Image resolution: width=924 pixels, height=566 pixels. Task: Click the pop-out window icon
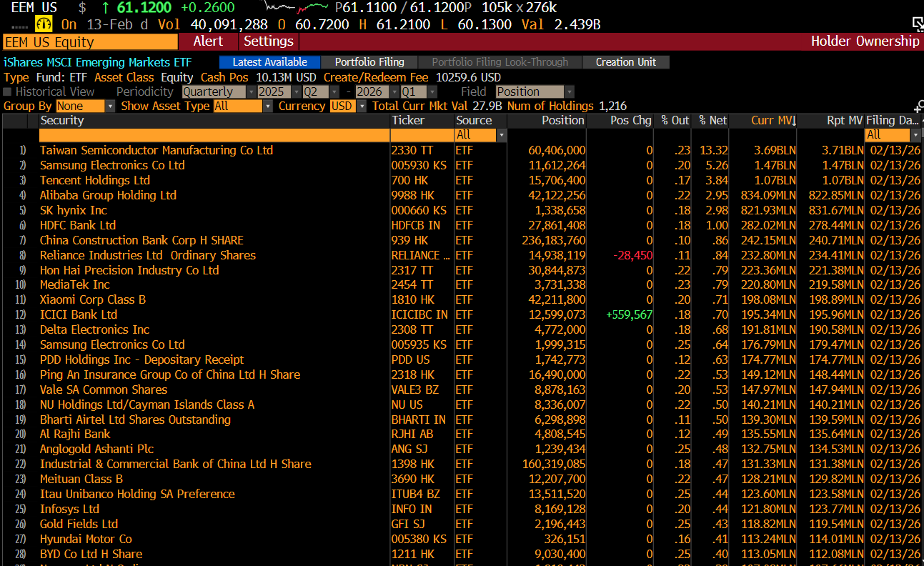(917, 24)
